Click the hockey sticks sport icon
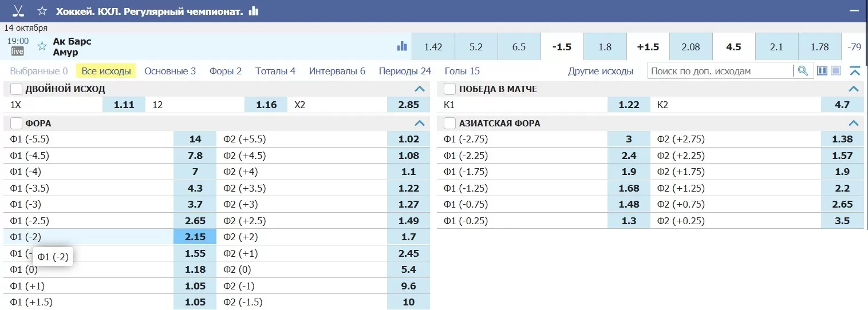868x310 pixels. (x=18, y=11)
